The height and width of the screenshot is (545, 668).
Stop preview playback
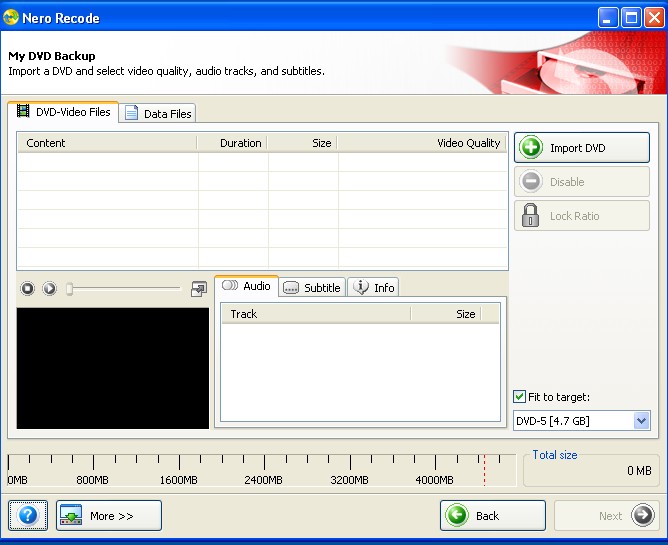pyautogui.click(x=28, y=288)
